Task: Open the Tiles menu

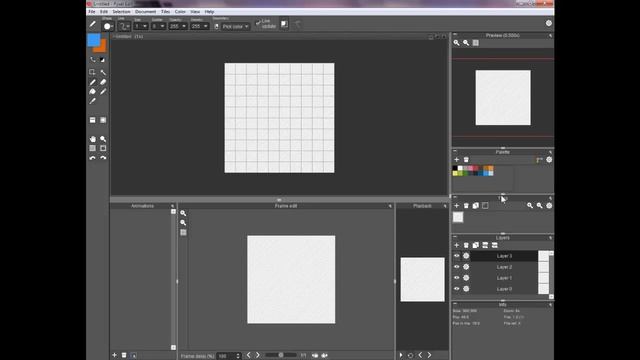Action: [165, 12]
